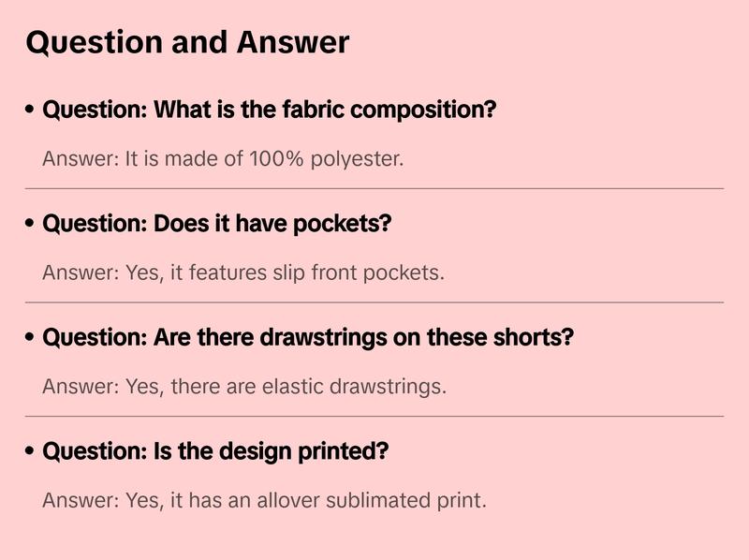Click the divider line below the polyester answer
This screenshot has height=560, width=749.
tap(374, 188)
